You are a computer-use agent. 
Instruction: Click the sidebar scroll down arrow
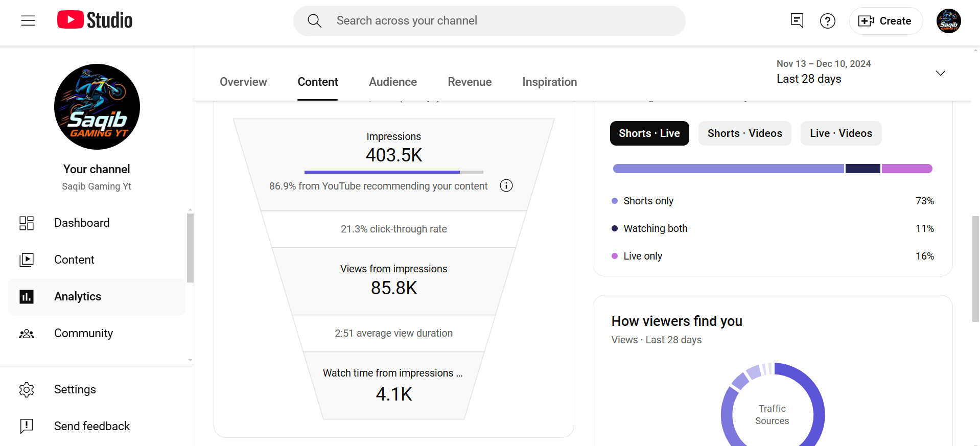190,360
